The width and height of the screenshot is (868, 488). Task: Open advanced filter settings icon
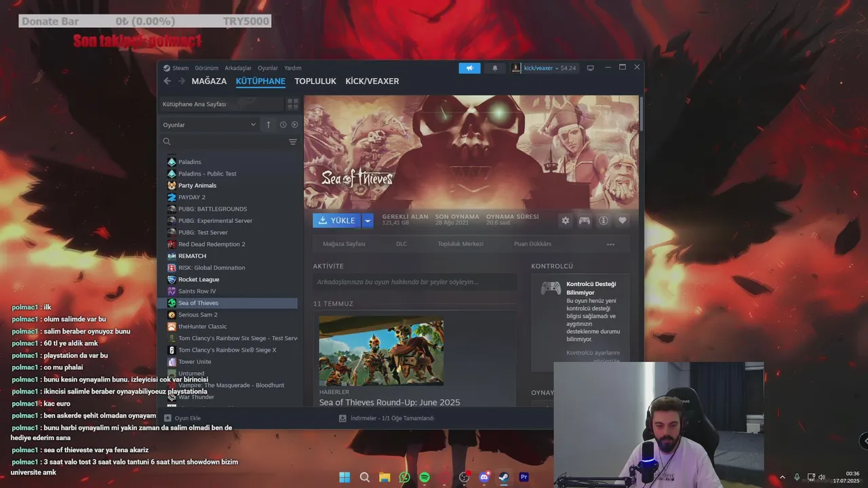[293, 142]
